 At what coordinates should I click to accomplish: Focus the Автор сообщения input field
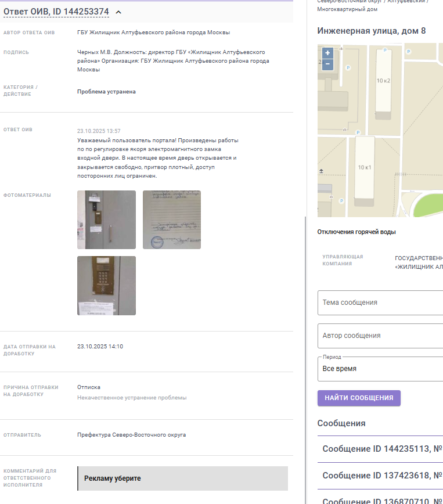(x=380, y=336)
